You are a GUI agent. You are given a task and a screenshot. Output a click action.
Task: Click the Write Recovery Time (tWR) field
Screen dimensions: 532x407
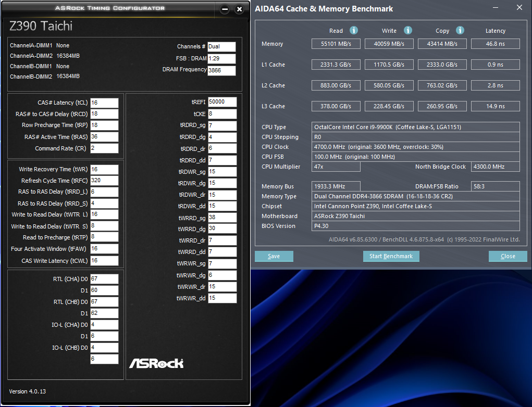104,169
